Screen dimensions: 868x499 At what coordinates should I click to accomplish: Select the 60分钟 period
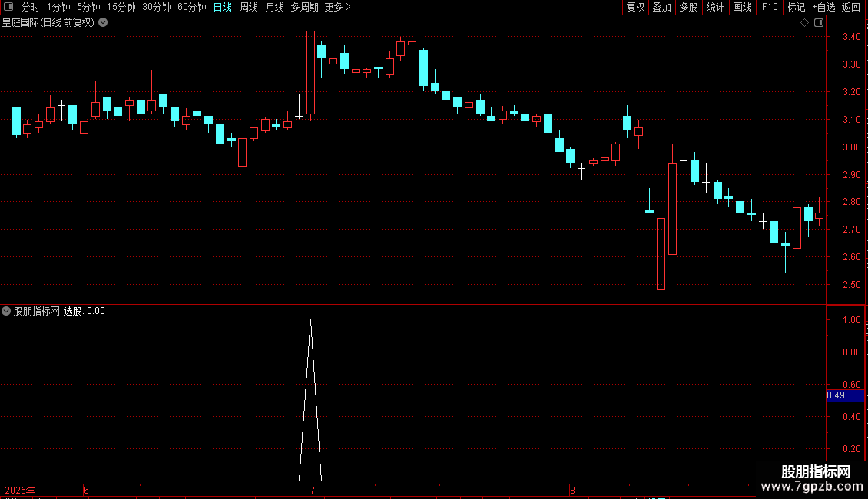[191, 7]
